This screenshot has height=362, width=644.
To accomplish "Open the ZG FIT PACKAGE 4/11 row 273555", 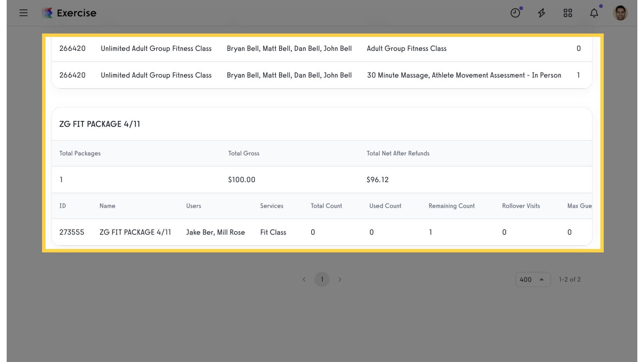I will [322, 232].
